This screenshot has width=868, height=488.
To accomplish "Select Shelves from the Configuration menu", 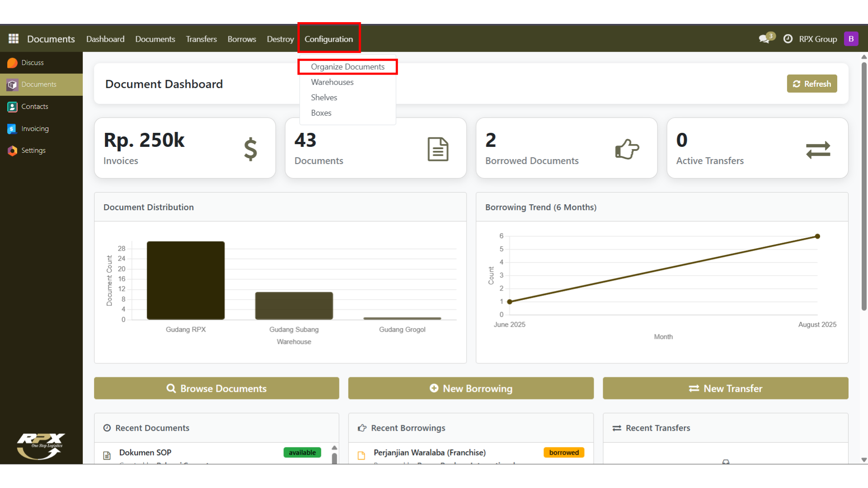I will 324,98.
